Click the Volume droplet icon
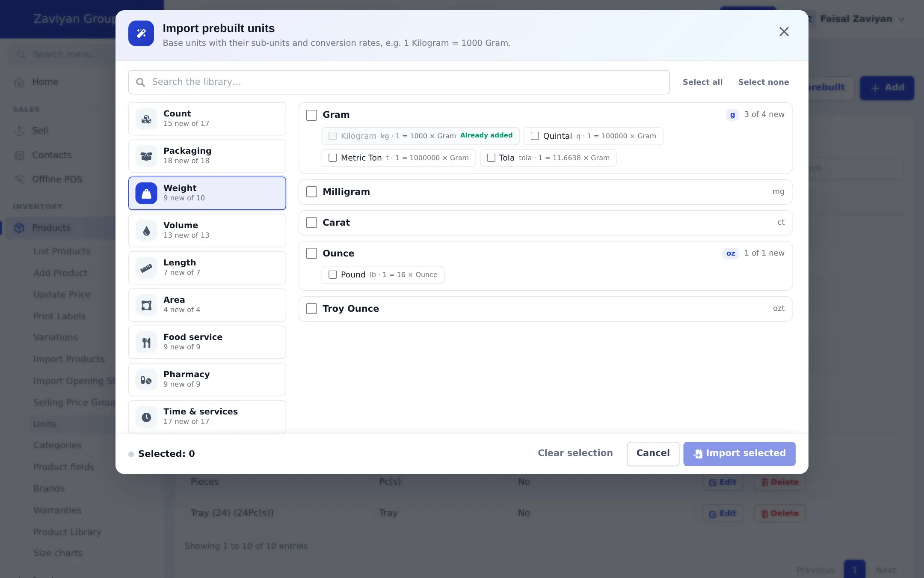Image resolution: width=924 pixels, height=578 pixels. (146, 231)
